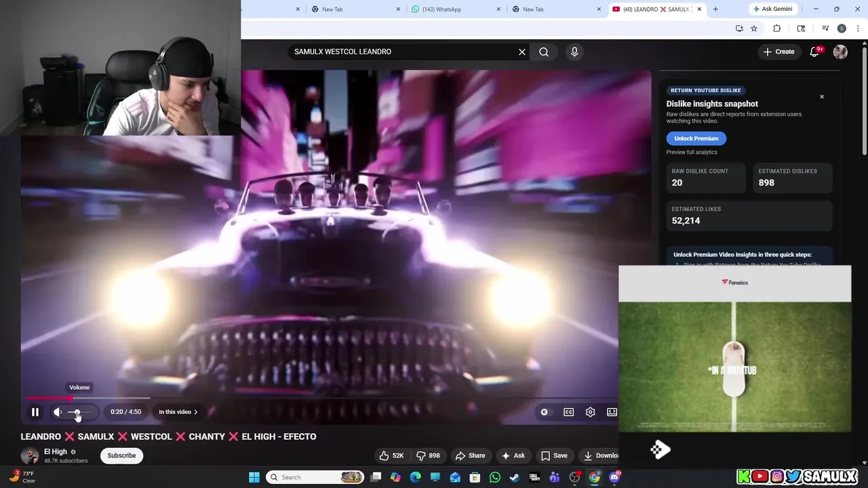Switch player view mode icon beside settings
Viewport: 868px width, 488px height.
[612, 412]
